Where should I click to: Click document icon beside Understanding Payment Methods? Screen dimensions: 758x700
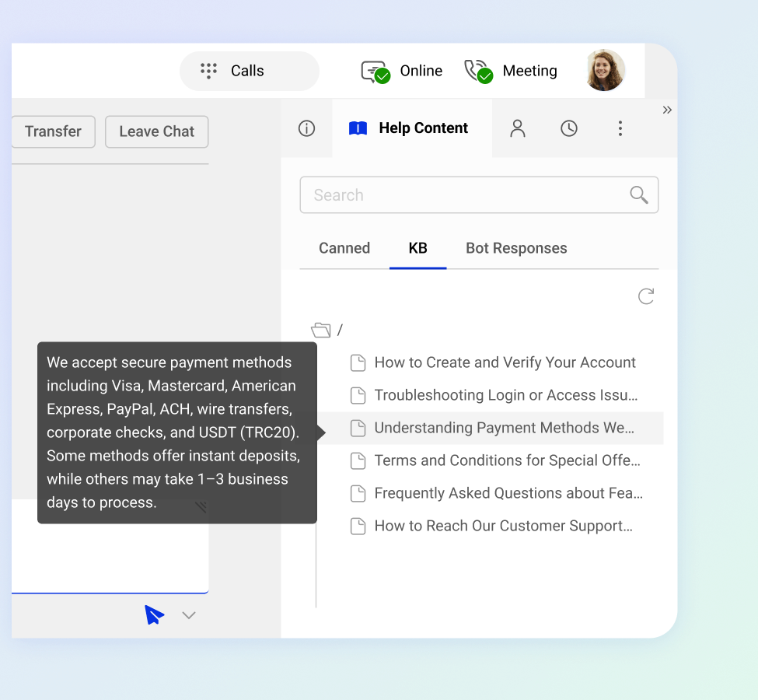[x=358, y=428]
